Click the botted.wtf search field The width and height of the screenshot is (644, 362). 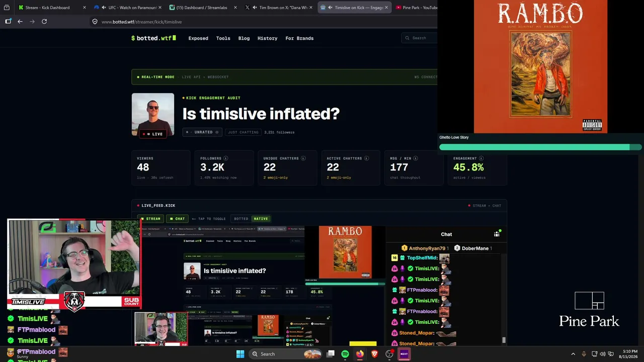point(419,38)
